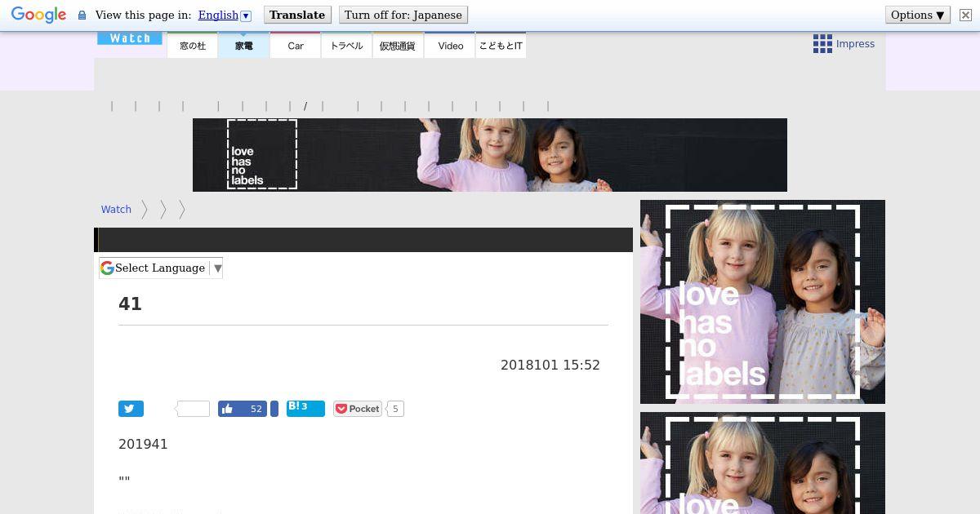980x514 pixels.
Task: Click the Google G icon beside Select Language
Action: pyautogui.click(x=107, y=268)
